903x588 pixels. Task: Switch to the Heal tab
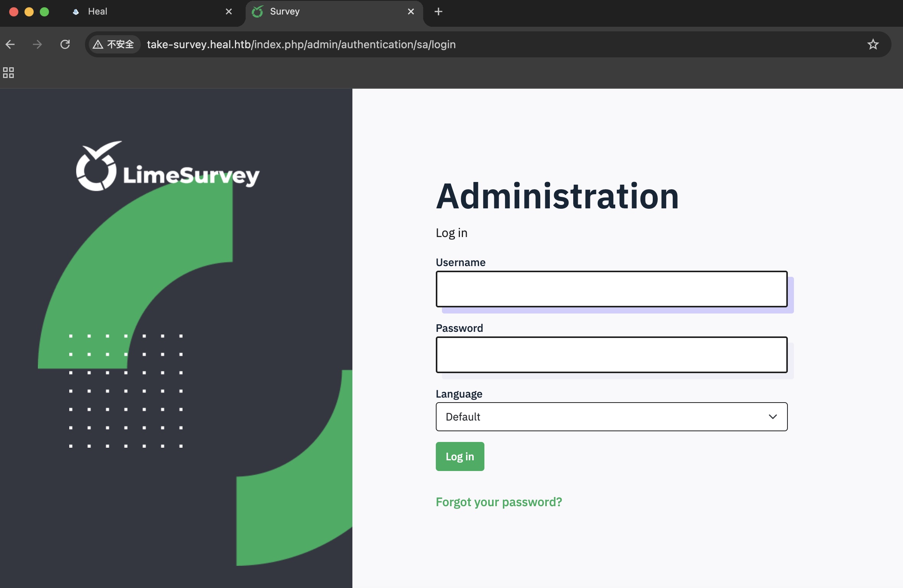(145, 11)
